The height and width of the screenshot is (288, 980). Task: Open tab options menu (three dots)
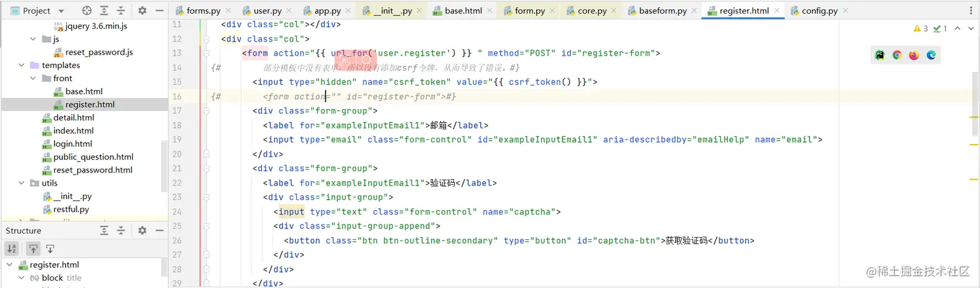point(972,11)
